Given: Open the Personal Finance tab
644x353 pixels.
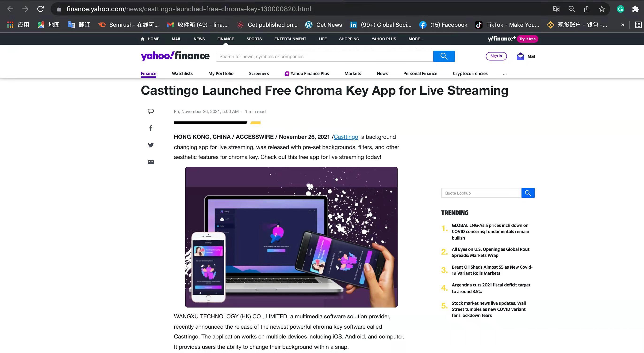Looking at the screenshot, I should (x=420, y=73).
